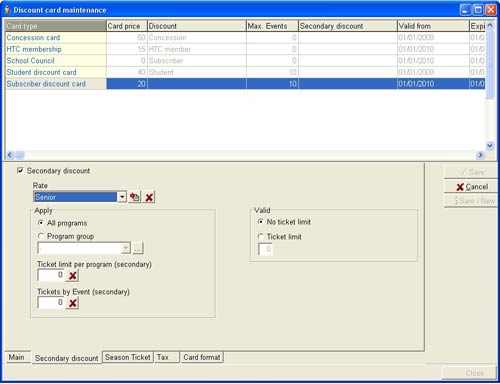Click card price 15 for HTC membership
Image resolution: width=500 pixels, height=384 pixels.
coord(127,49)
